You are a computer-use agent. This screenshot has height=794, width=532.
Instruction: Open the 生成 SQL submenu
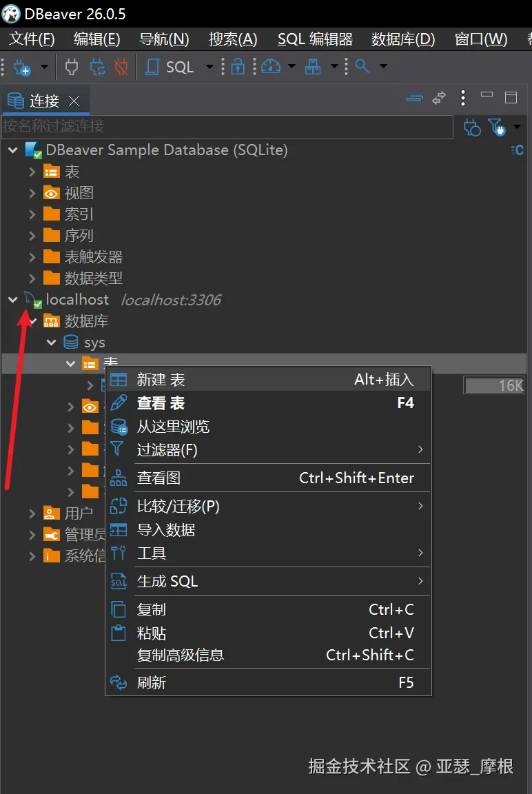coord(268,581)
